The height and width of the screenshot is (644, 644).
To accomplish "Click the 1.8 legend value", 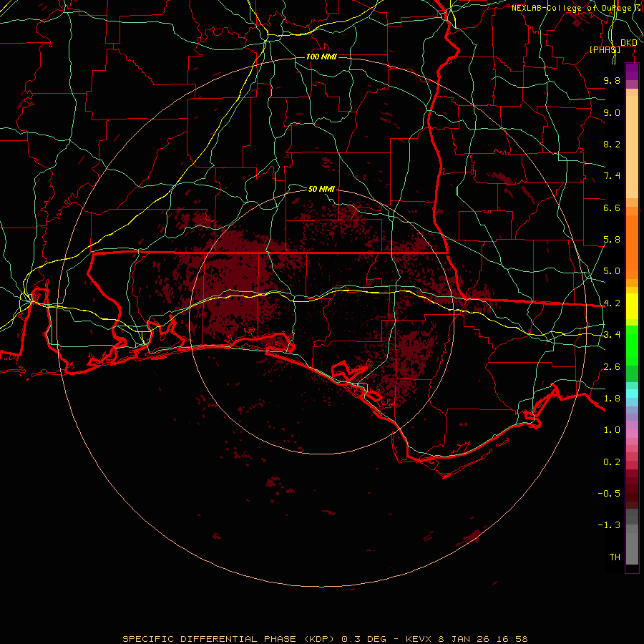I will pyautogui.click(x=612, y=399).
